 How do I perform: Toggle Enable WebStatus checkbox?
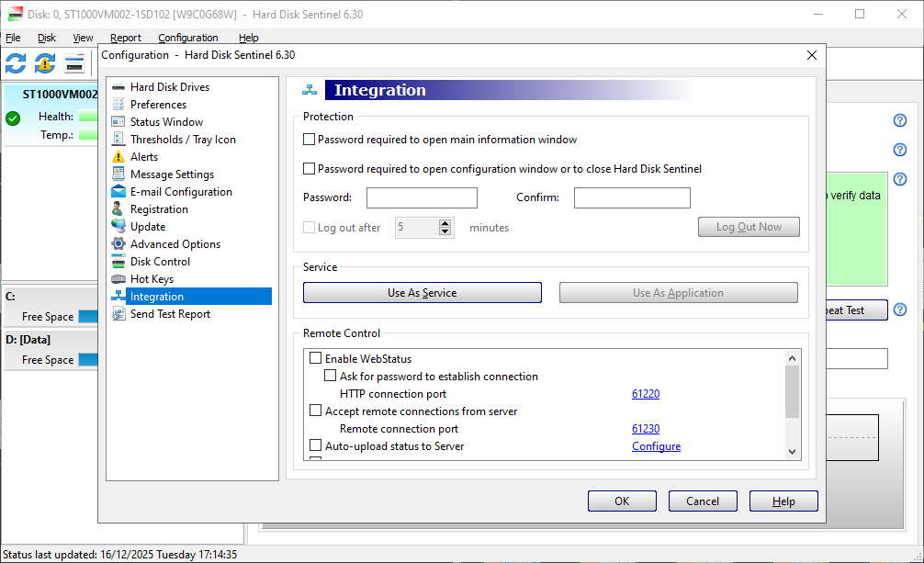point(316,359)
